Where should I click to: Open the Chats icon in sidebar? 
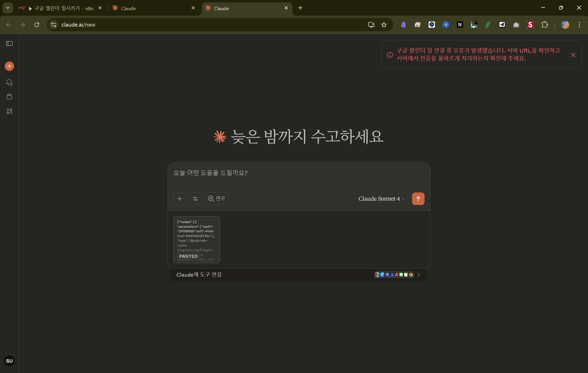click(9, 82)
